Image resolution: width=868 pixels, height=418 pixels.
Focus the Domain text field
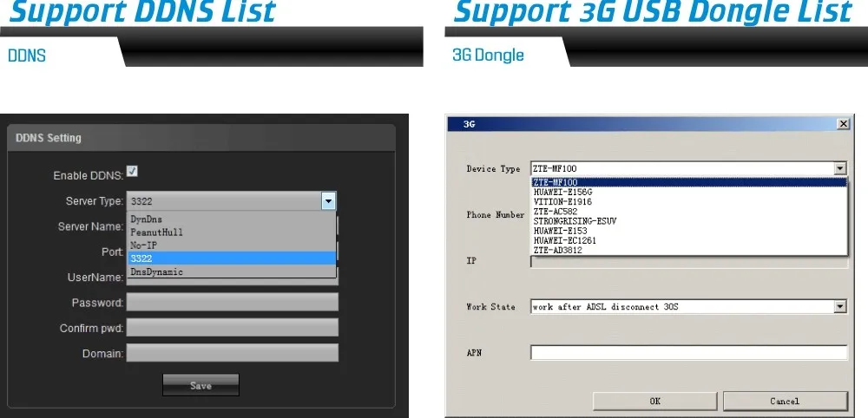point(232,353)
